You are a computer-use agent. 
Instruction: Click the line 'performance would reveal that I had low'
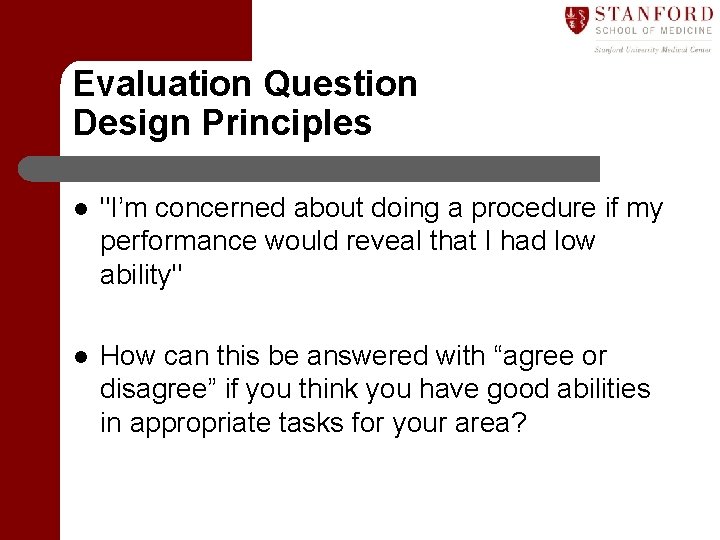(x=347, y=241)
